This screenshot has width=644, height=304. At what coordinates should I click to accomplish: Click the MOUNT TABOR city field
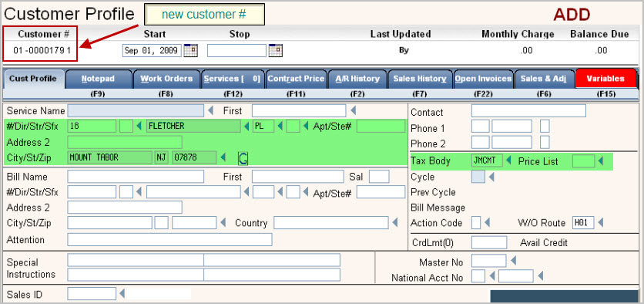coord(109,157)
